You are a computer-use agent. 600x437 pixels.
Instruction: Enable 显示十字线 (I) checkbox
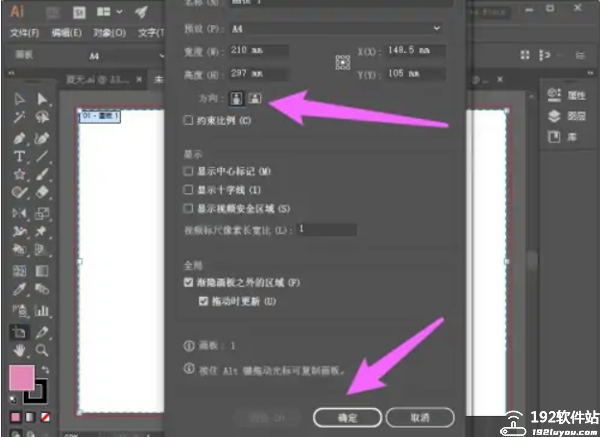click(188, 190)
